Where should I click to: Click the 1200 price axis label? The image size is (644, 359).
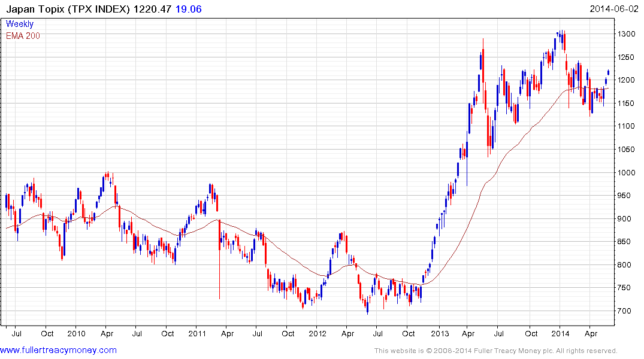coord(627,80)
